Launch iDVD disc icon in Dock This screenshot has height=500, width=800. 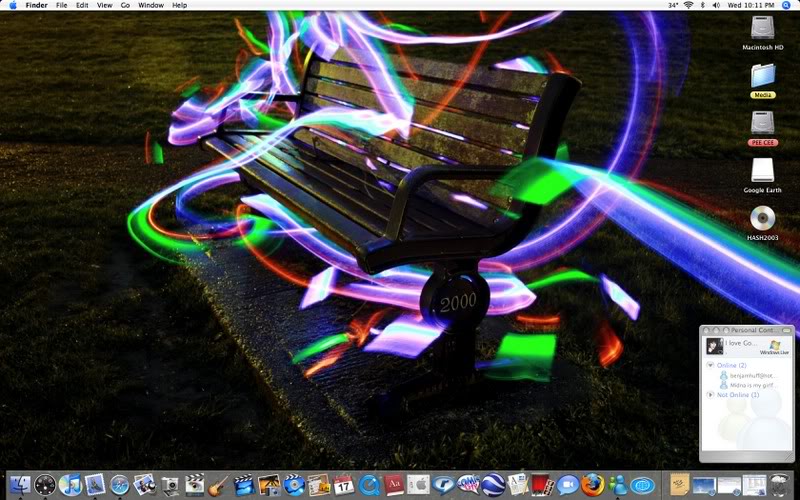point(294,485)
